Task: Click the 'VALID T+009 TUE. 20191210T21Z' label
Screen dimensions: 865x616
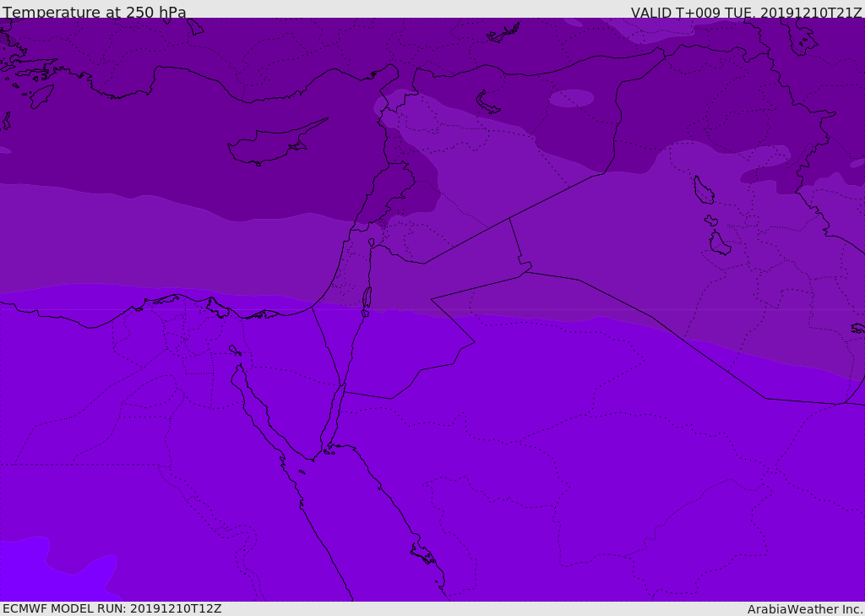Action: pos(747,13)
